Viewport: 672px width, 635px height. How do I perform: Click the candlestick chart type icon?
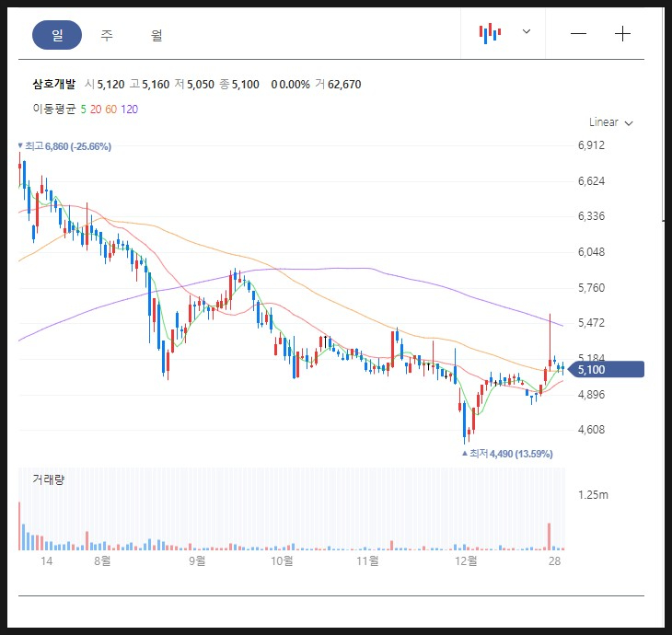tap(490, 33)
